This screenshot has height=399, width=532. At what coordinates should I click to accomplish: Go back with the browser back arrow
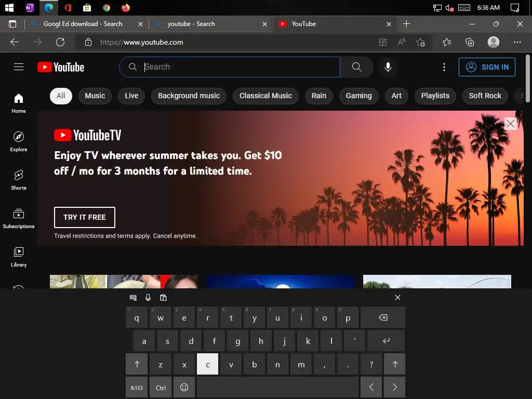click(x=15, y=42)
